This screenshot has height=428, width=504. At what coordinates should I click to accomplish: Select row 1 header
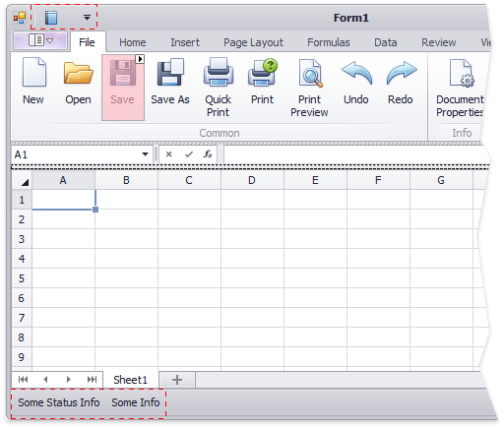click(22, 200)
